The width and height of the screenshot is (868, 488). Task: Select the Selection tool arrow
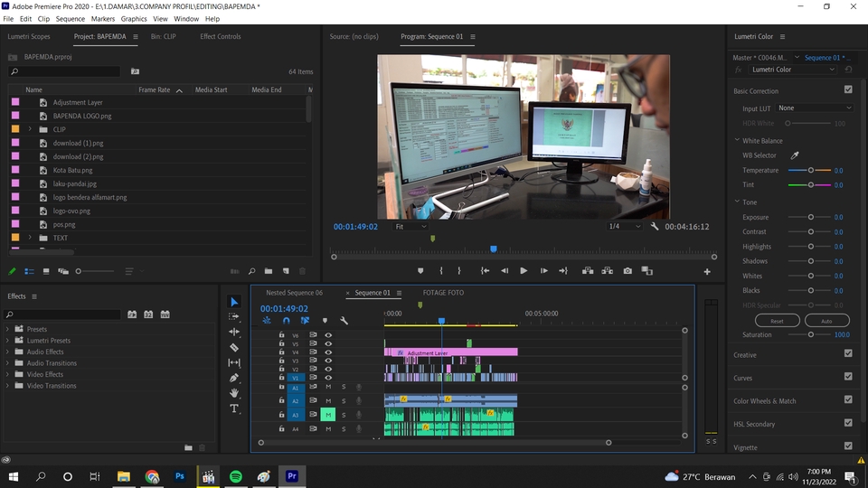click(x=234, y=302)
